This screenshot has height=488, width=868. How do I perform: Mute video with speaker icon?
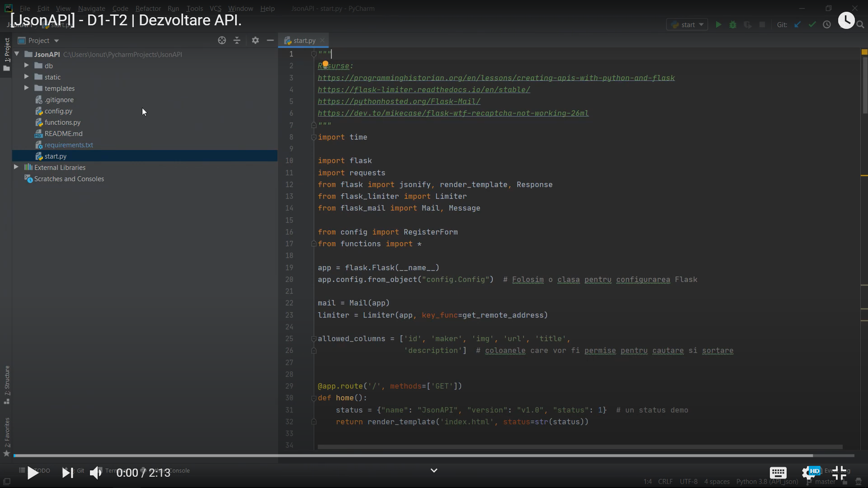click(x=96, y=473)
